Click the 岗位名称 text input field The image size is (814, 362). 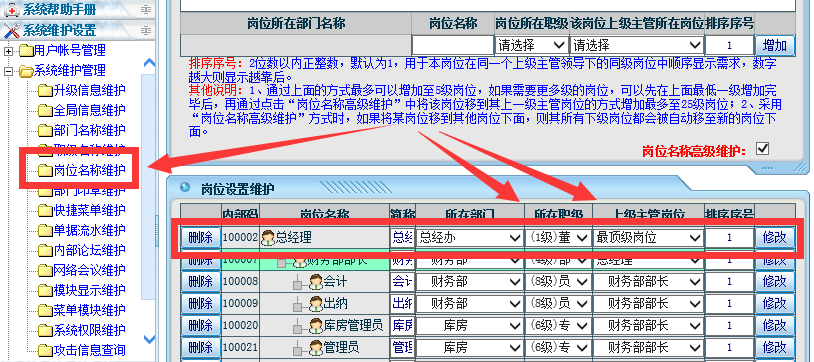453,45
